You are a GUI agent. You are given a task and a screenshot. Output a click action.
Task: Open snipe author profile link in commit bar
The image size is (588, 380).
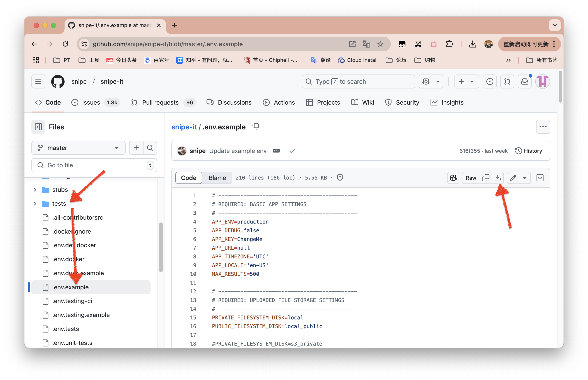(x=197, y=151)
